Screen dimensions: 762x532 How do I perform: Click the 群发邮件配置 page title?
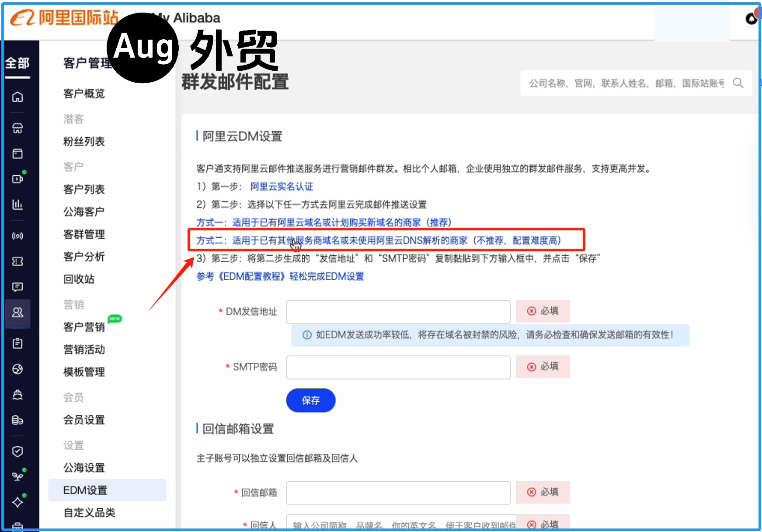(235, 82)
